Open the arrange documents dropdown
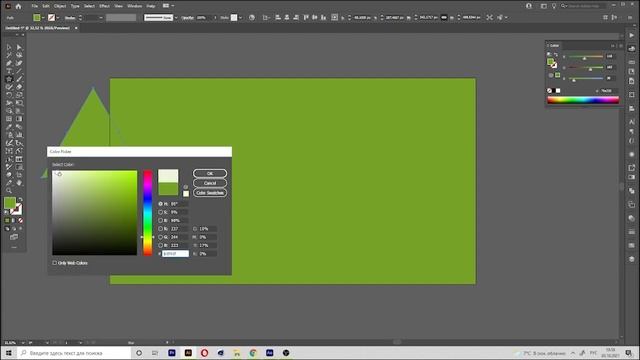This screenshot has width=640, height=360. (x=168, y=6)
